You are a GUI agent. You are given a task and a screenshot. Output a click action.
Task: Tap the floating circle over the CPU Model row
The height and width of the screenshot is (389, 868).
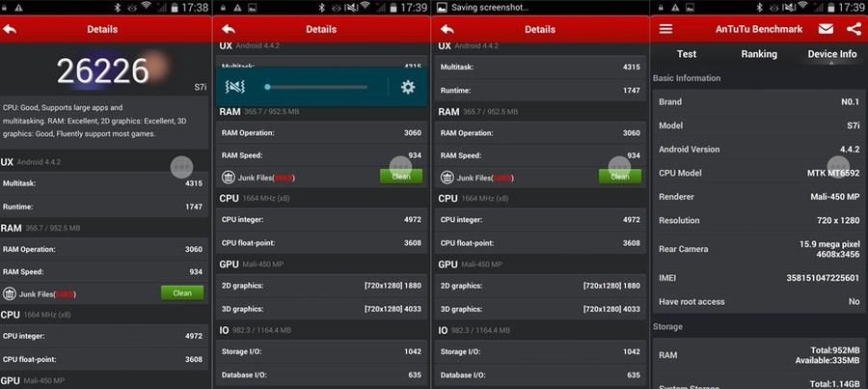tap(838, 166)
